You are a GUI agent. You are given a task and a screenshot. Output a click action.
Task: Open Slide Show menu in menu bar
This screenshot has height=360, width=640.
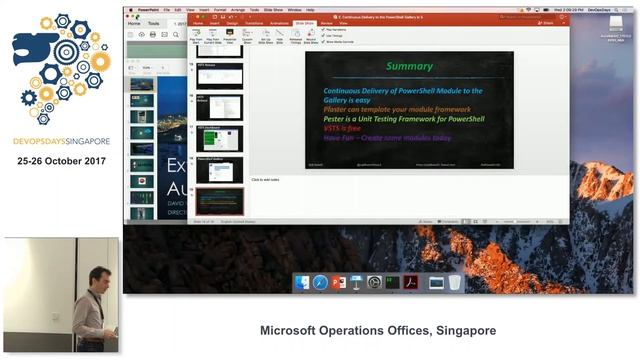pyautogui.click(x=273, y=10)
